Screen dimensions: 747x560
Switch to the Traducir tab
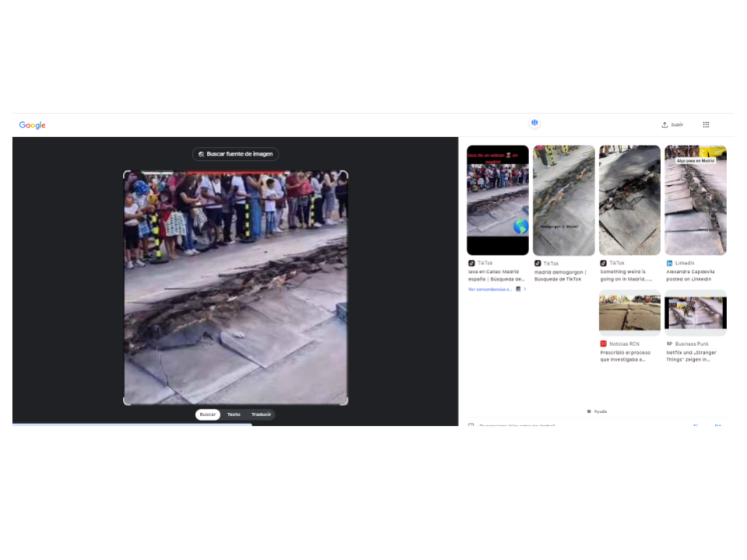click(x=261, y=415)
